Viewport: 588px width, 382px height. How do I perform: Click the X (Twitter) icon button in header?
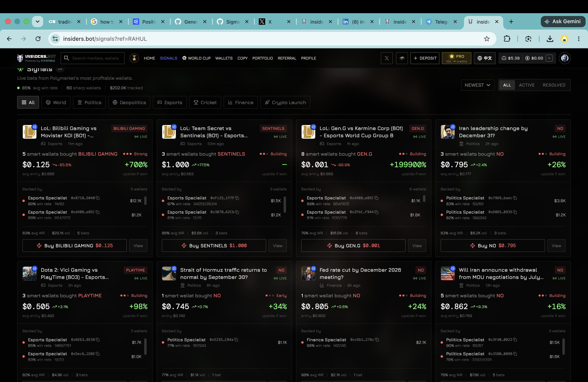coord(387,58)
